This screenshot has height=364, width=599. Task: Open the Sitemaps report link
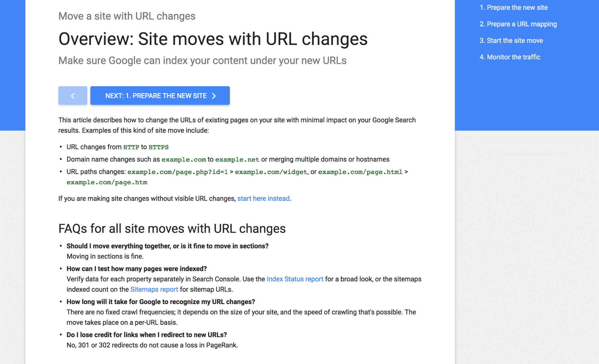pos(154,289)
